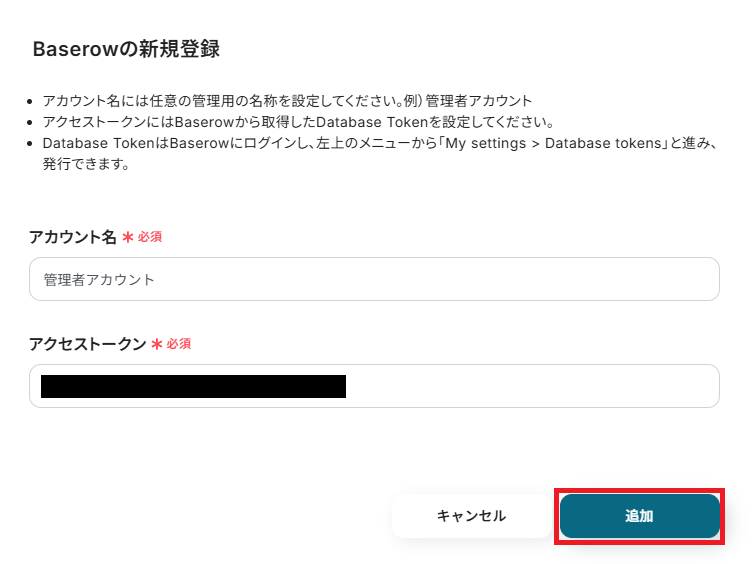This screenshot has height=564, width=752.
Task: Click the third instruction's bullet point
Action: (x=31, y=144)
